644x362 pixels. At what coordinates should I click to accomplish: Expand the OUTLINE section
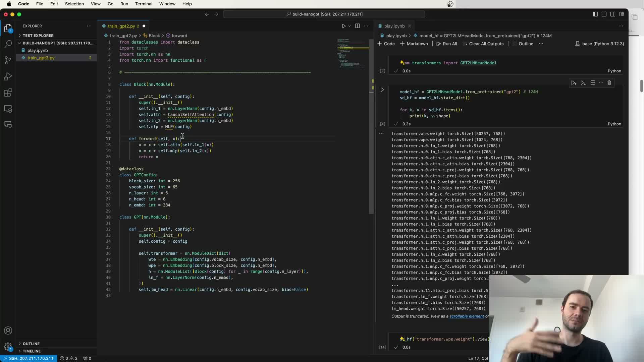(x=31, y=344)
